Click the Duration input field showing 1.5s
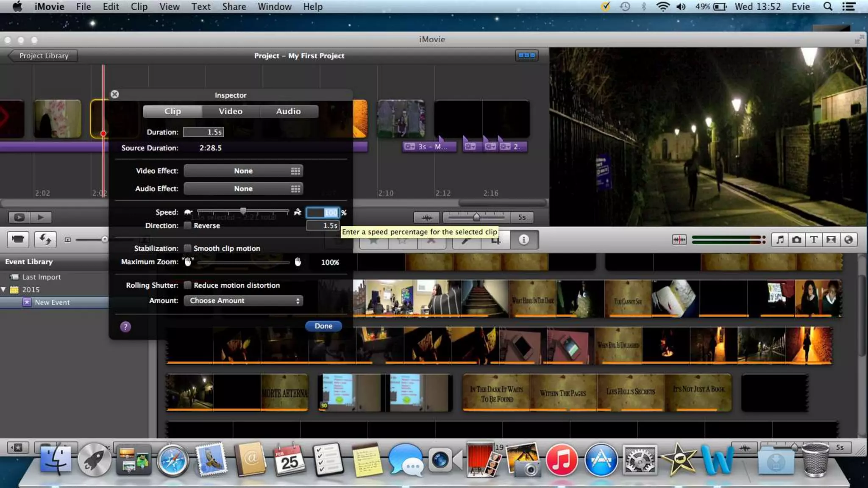 (203, 132)
